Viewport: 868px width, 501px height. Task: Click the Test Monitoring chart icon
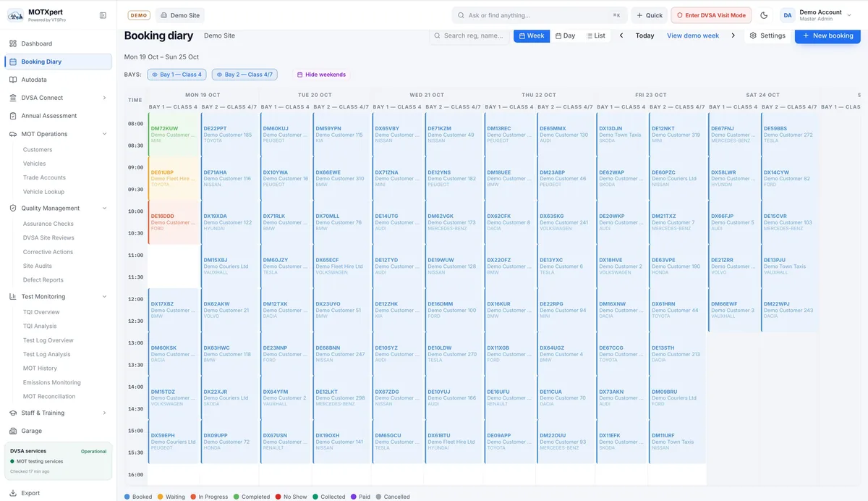(x=13, y=296)
